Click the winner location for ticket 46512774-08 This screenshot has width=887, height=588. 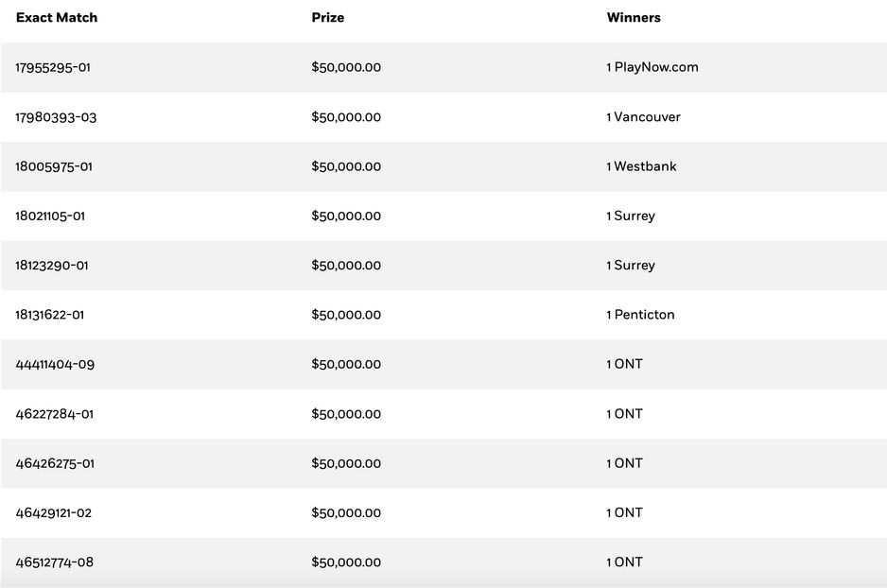coord(624,562)
